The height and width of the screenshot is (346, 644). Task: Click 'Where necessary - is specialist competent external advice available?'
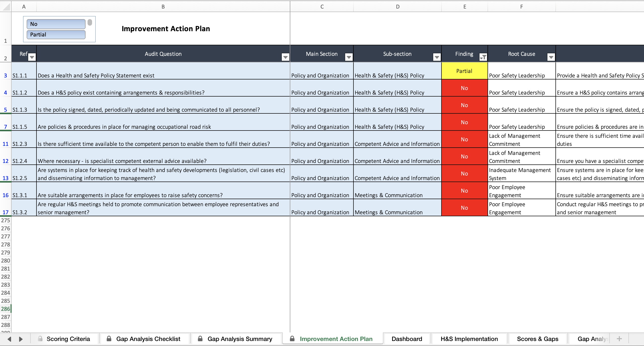pyautogui.click(x=163, y=156)
